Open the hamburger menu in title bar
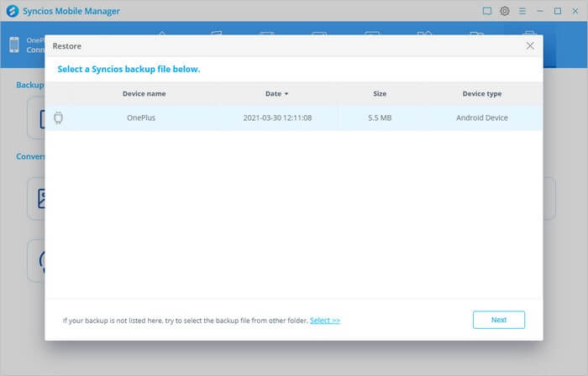 coord(522,11)
